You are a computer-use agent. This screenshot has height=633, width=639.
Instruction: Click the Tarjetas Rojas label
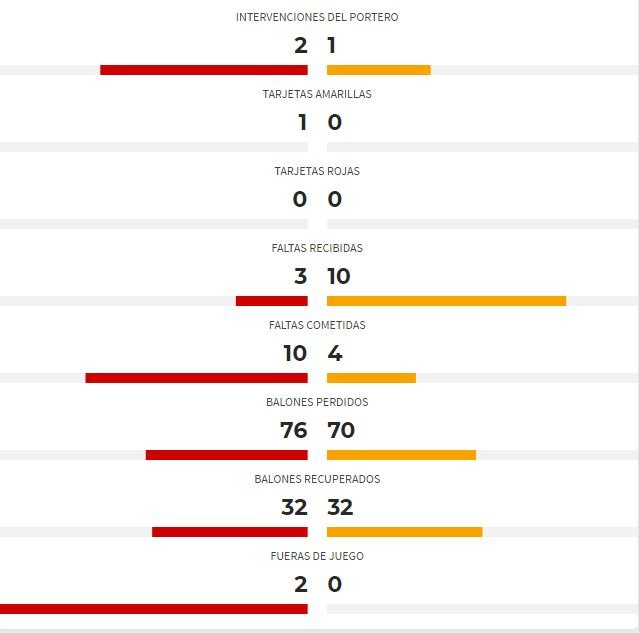(x=317, y=171)
